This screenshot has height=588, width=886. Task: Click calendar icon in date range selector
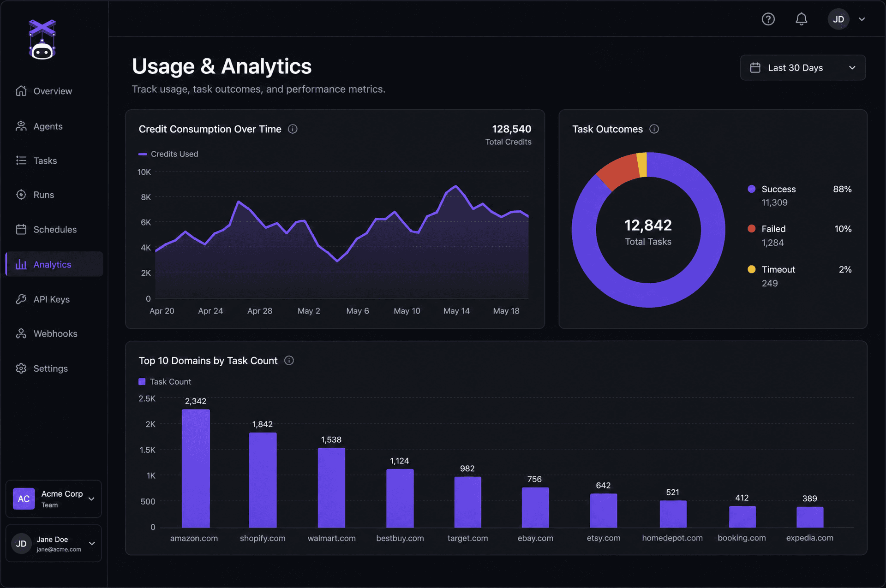tap(755, 68)
